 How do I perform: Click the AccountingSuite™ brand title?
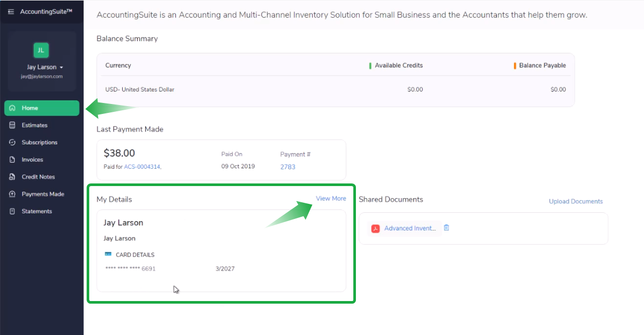[46, 11]
